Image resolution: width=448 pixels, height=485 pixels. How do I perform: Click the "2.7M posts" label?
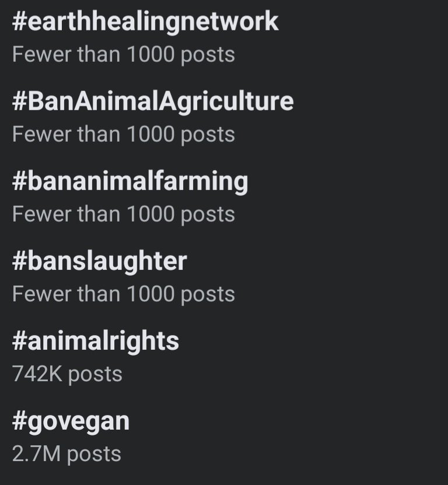pos(66,454)
